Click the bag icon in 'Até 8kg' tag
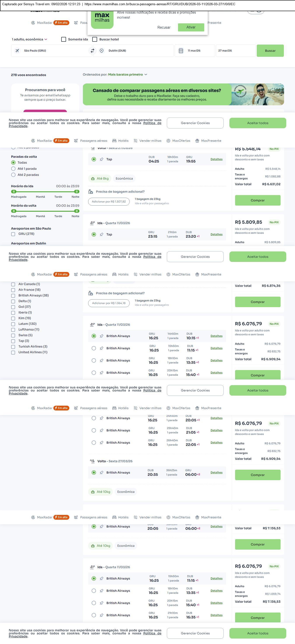Image resolution: width=295 pixels, height=644 pixels. [93, 178]
